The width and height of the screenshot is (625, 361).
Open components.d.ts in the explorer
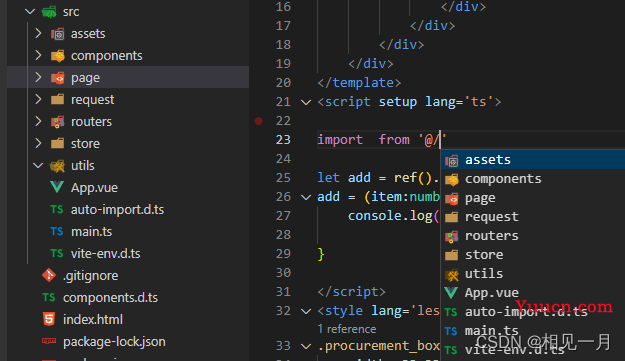tap(110, 298)
